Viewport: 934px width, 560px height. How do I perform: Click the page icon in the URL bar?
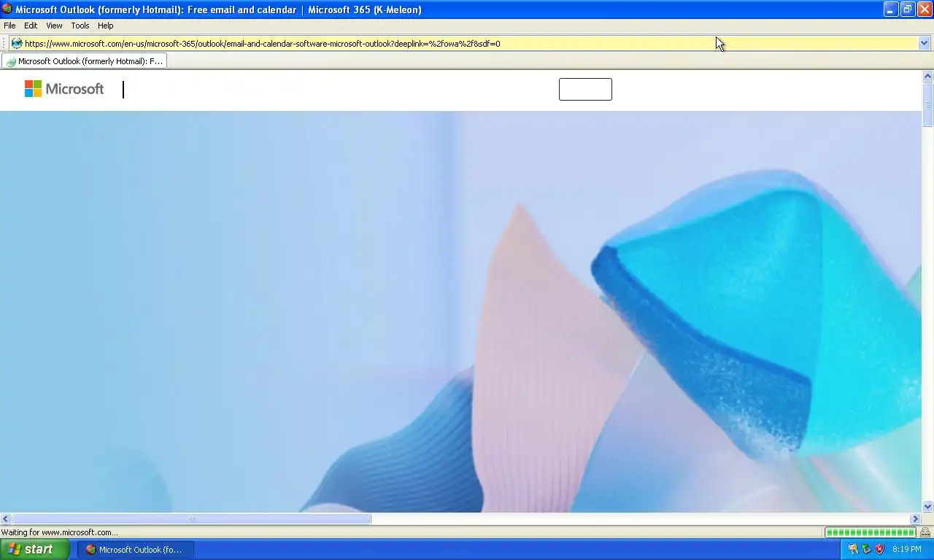tap(16, 43)
